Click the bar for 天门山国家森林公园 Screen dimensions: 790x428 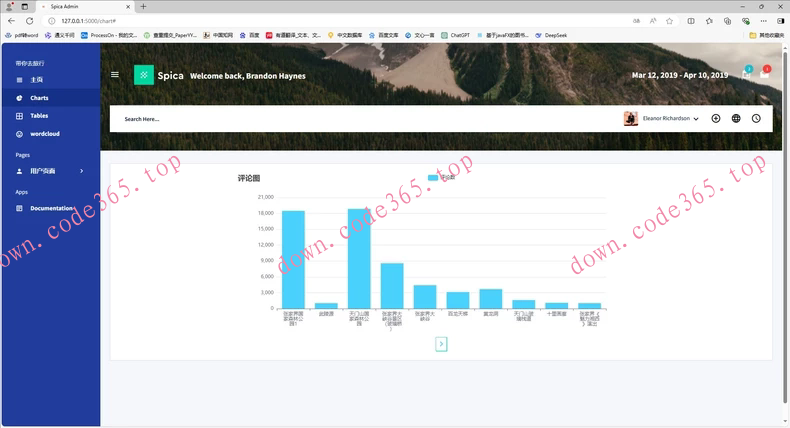click(359, 259)
